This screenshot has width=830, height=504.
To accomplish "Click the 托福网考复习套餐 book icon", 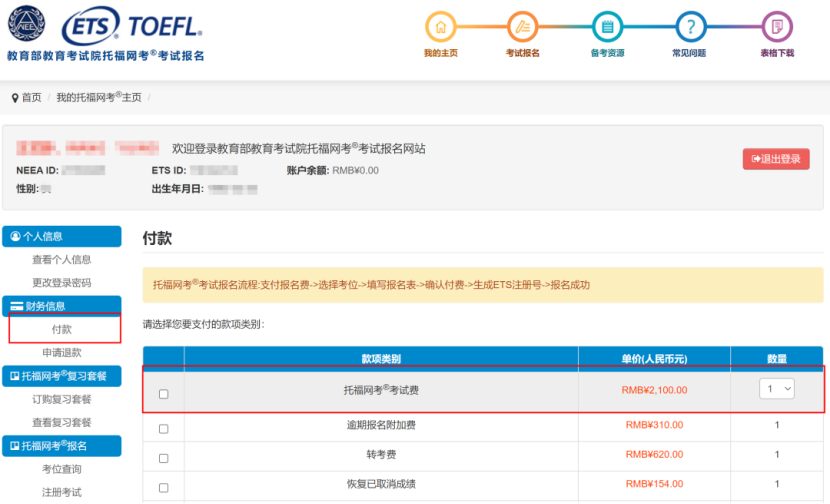I will tap(15, 376).
